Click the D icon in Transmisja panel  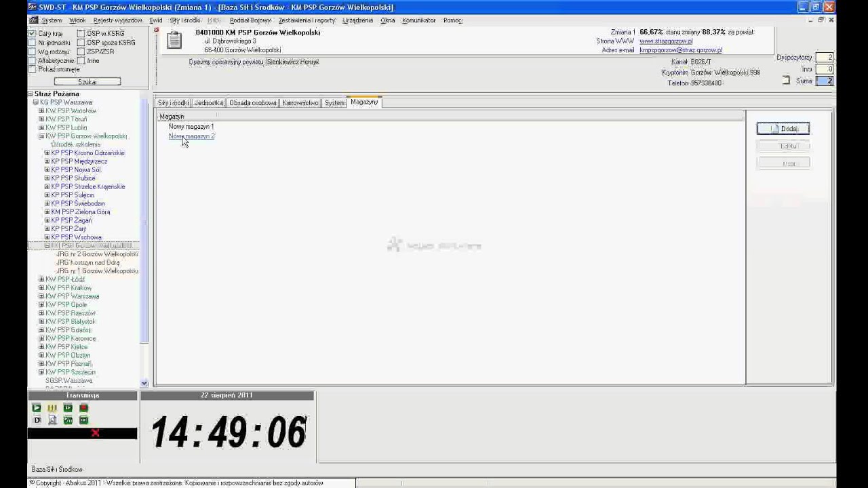pos(37,420)
